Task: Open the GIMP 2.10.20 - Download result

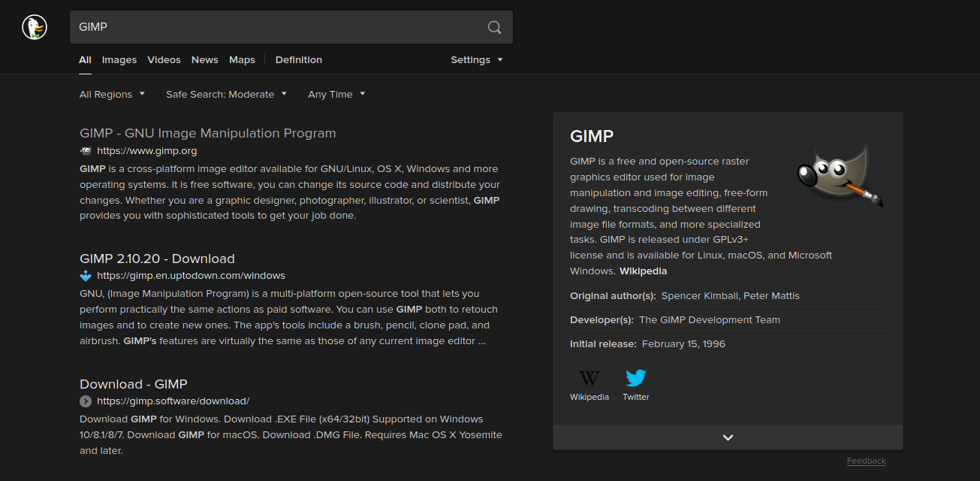Action: (157, 259)
